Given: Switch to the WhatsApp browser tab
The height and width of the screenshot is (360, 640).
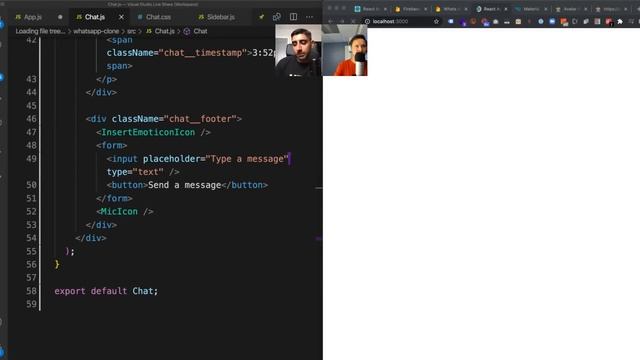Looking at the screenshot, I should point(451,9).
